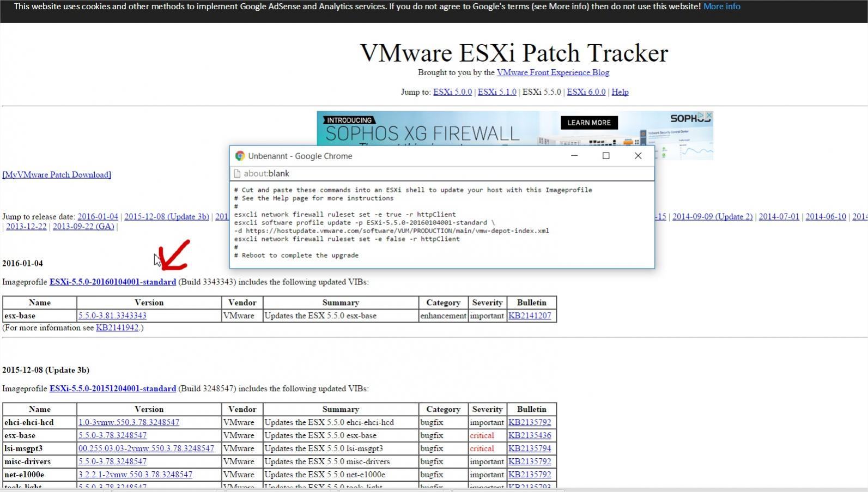
Task: Open bulletin KB2141207
Action: [x=530, y=316]
